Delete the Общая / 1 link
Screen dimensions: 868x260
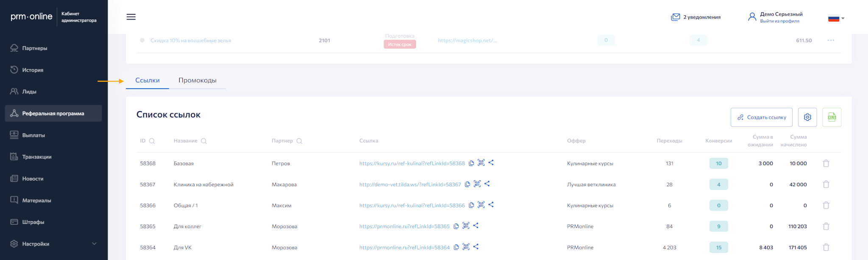(x=826, y=205)
